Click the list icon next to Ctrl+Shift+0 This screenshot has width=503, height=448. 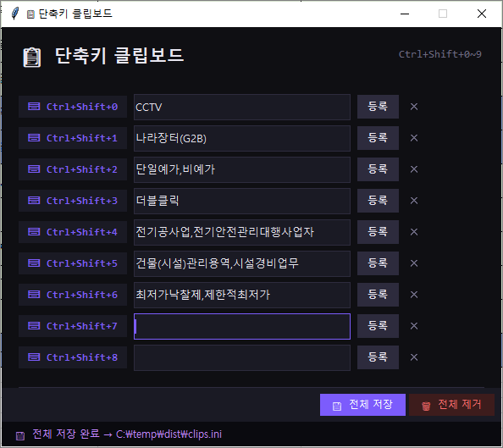34,107
